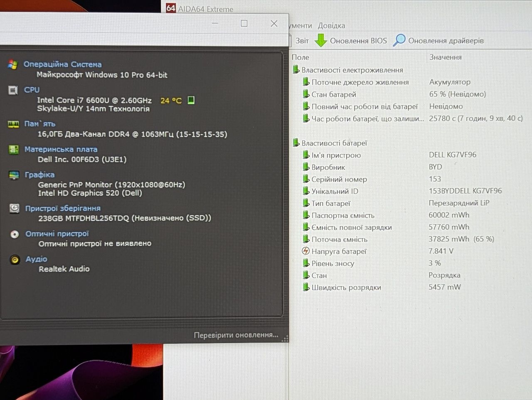Click the Напруга батареї lightning icon
Viewport: 532px width, 400px height.
tap(305, 251)
